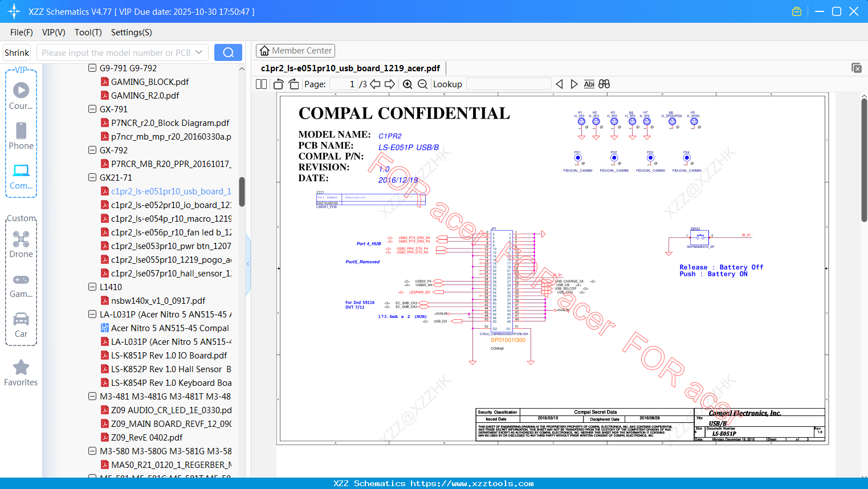Open the Settings(S) menu
Viewport: 868px width, 489px height.
[x=132, y=32]
